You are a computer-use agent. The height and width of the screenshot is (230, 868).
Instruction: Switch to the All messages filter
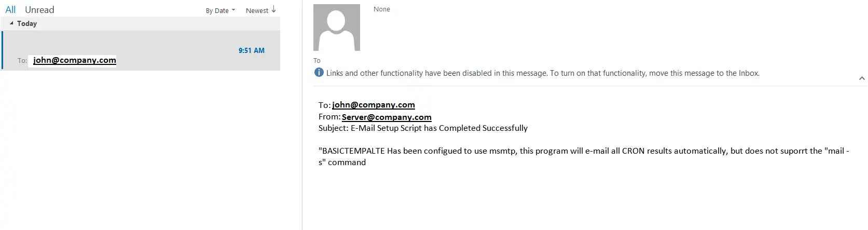coord(10,9)
